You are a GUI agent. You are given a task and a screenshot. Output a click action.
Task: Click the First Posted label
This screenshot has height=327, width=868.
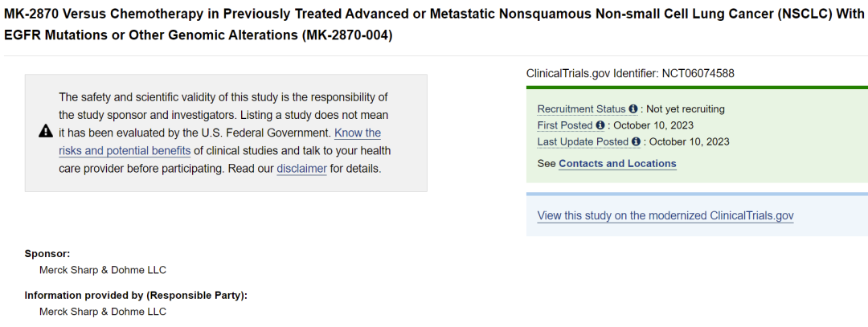point(564,125)
